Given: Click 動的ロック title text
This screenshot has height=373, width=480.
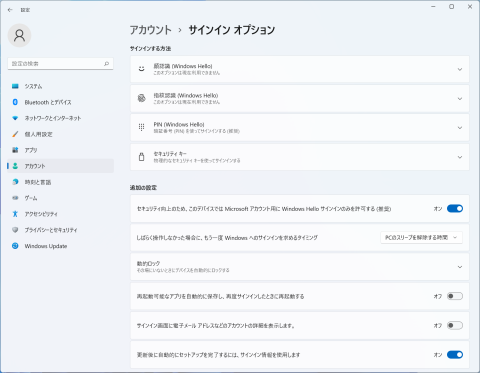Looking at the screenshot, I should point(148,263).
